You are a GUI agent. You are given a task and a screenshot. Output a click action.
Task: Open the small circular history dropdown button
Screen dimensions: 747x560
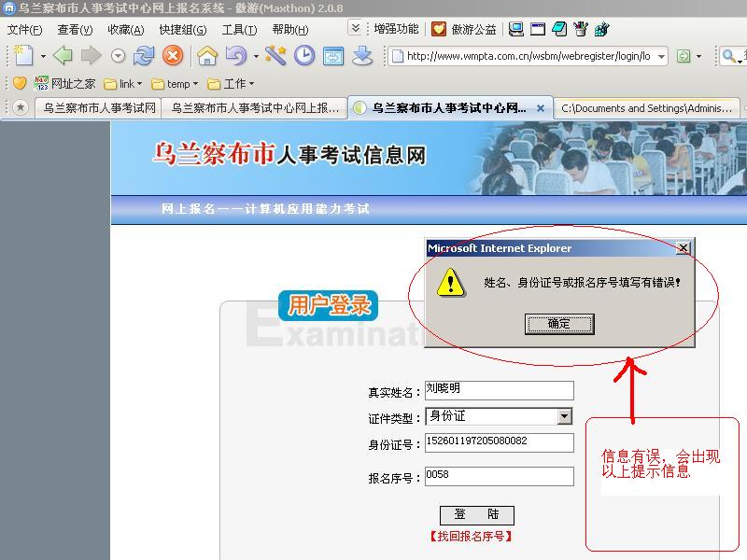(x=118, y=56)
